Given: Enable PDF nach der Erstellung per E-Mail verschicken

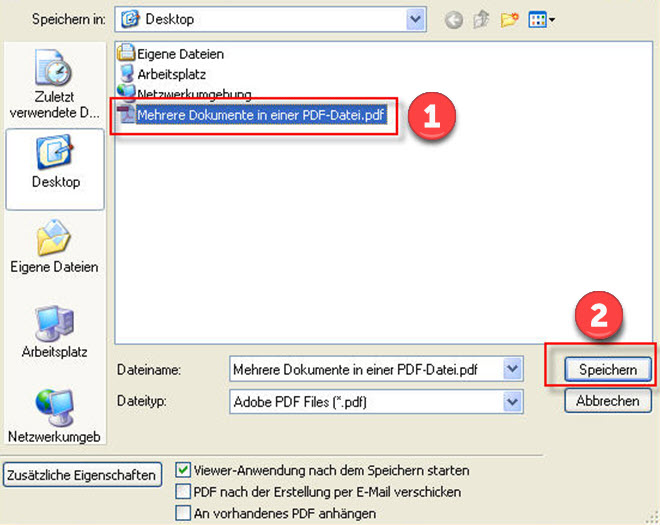Looking at the screenshot, I should (x=183, y=491).
